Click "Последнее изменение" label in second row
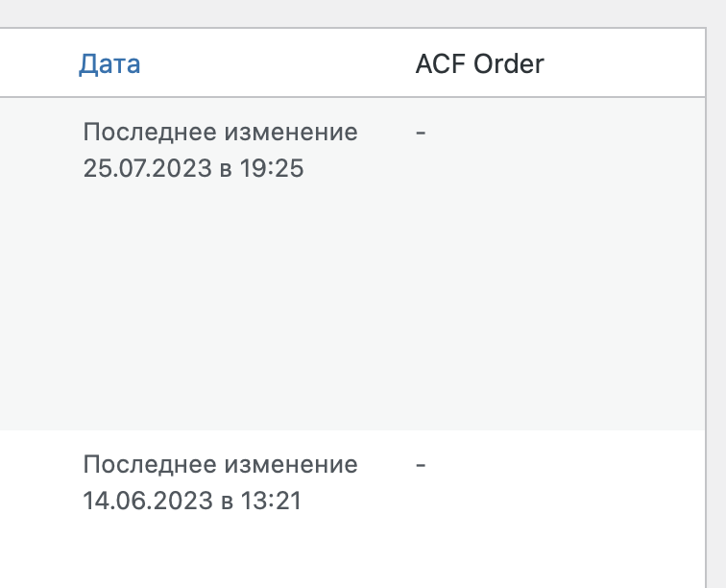 [x=220, y=465]
